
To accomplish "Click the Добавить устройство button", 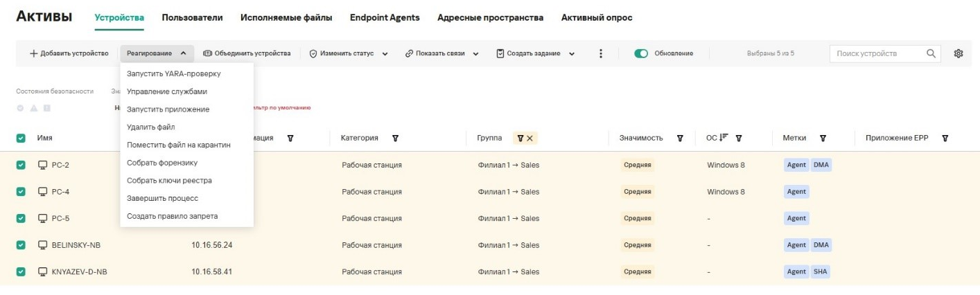I will (69, 53).
